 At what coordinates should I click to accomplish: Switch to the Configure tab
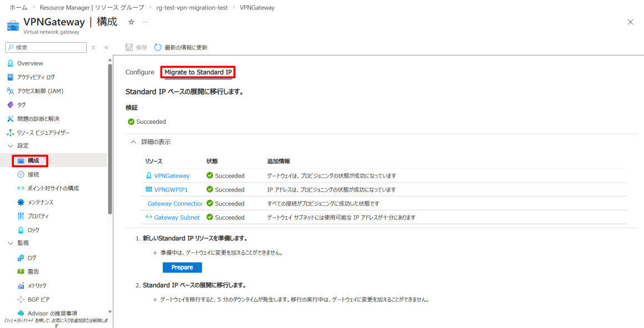[x=139, y=72]
